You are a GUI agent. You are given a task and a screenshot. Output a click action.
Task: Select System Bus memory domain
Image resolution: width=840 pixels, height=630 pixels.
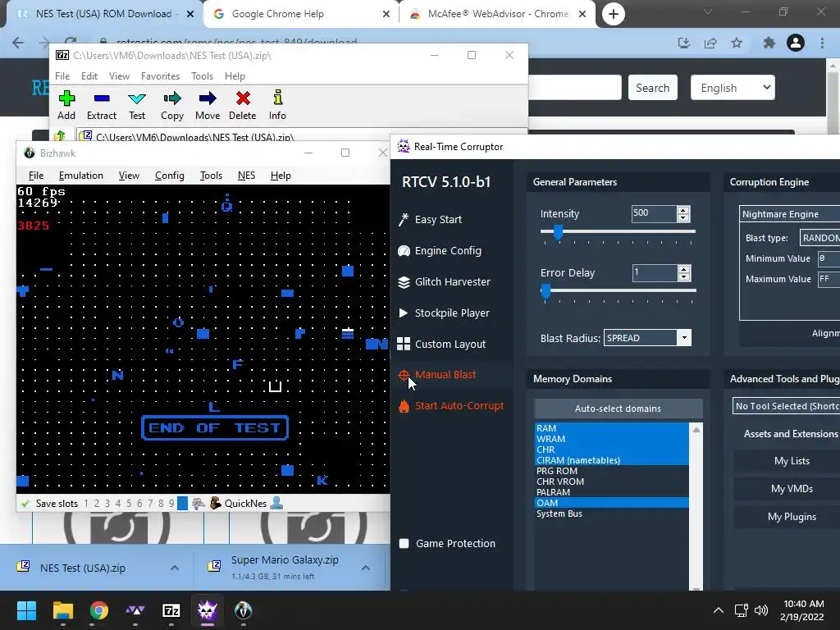(x=611, y=514)
